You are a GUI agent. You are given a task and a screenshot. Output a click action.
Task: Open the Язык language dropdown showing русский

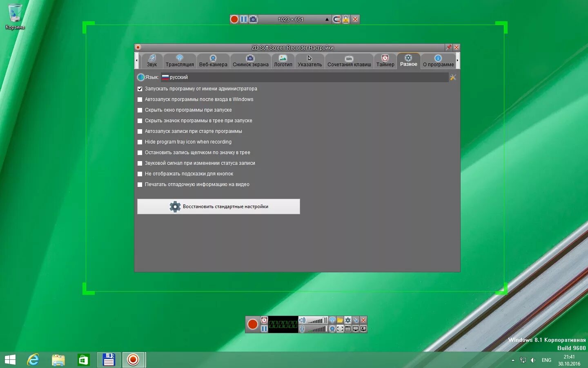coord(304,77)
